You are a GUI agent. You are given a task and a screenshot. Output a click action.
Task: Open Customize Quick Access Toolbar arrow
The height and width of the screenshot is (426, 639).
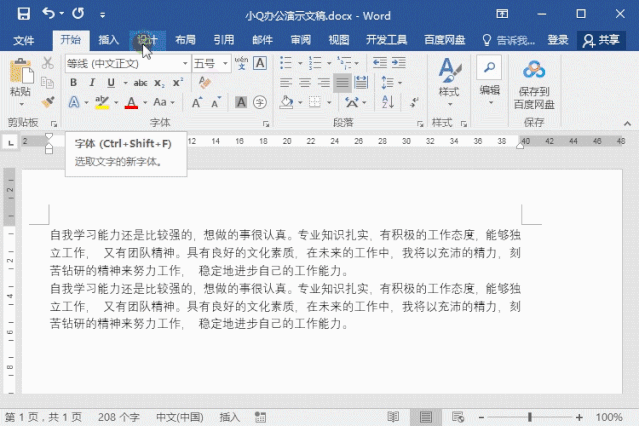coord(102,15)
